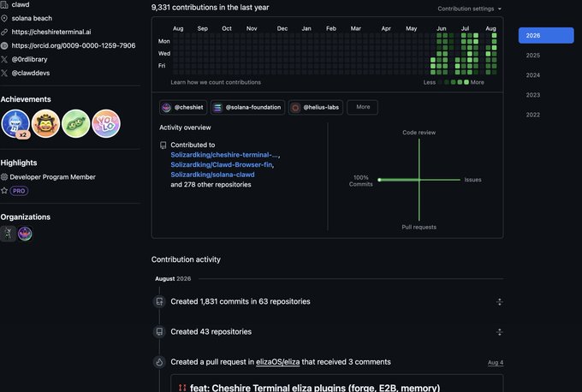Viewport: 582px width, 392px height.
Task: Click the Developer Program Member text
Action: [x=53, y=177]
